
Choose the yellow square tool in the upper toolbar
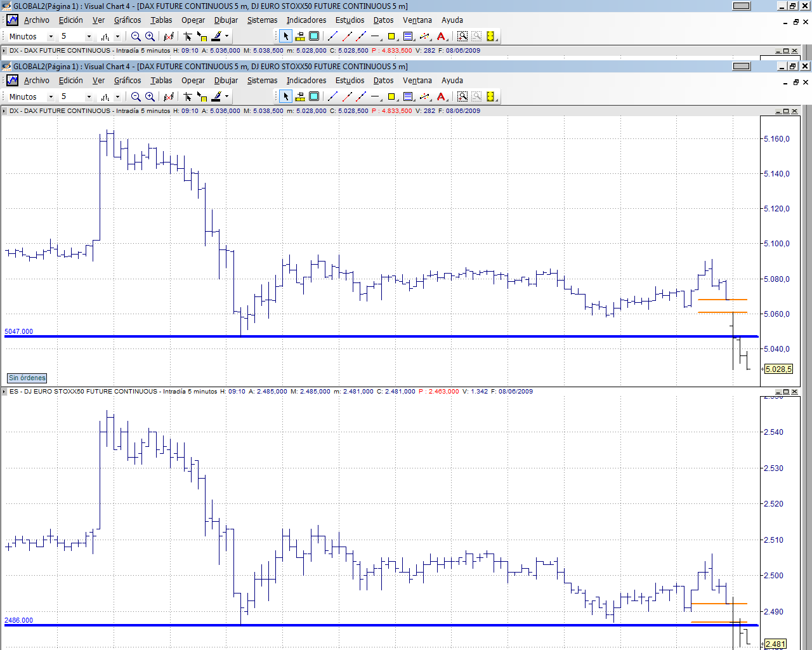pyautogui.click(x=391, y=36)
